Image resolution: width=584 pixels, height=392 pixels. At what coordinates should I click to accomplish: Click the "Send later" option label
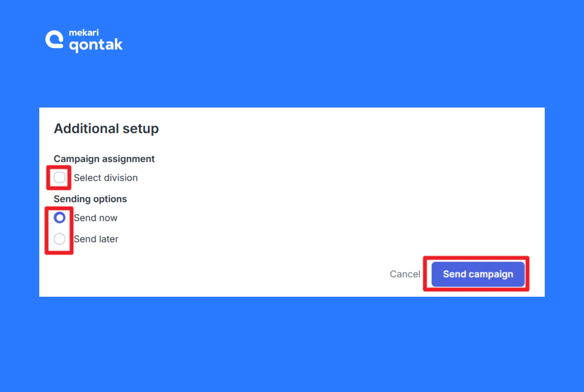tap(96, 239)
